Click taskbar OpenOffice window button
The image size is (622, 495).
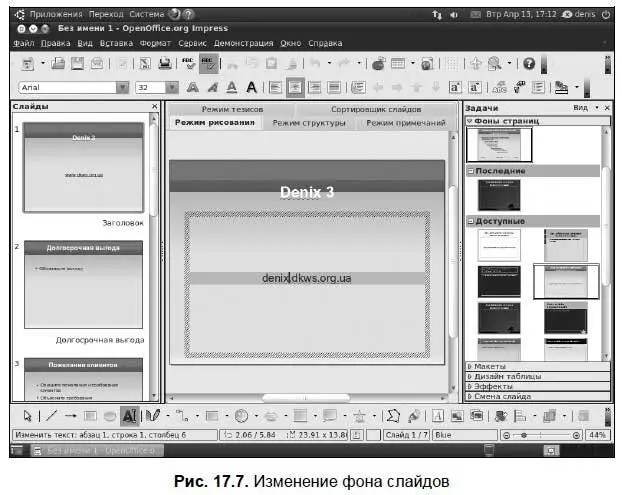point(98,451)
